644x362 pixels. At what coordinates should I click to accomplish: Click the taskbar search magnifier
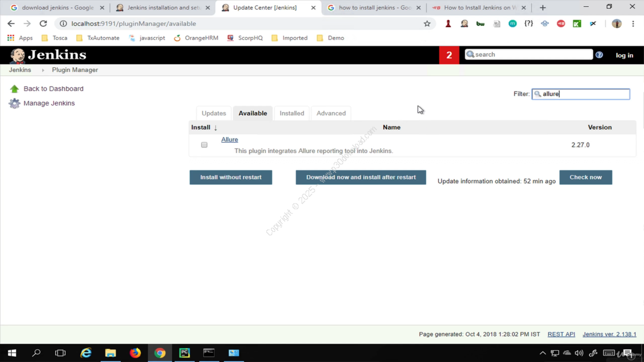tap(36, 353)
